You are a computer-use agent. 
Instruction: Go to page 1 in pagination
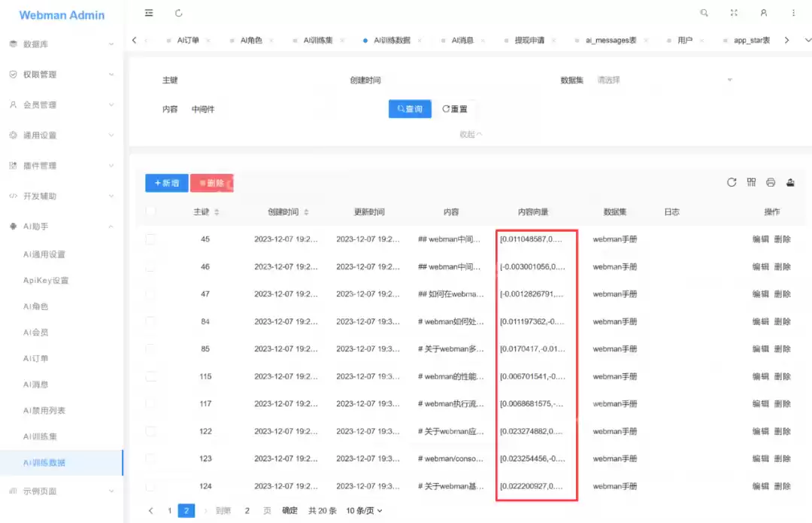point(170,510)
